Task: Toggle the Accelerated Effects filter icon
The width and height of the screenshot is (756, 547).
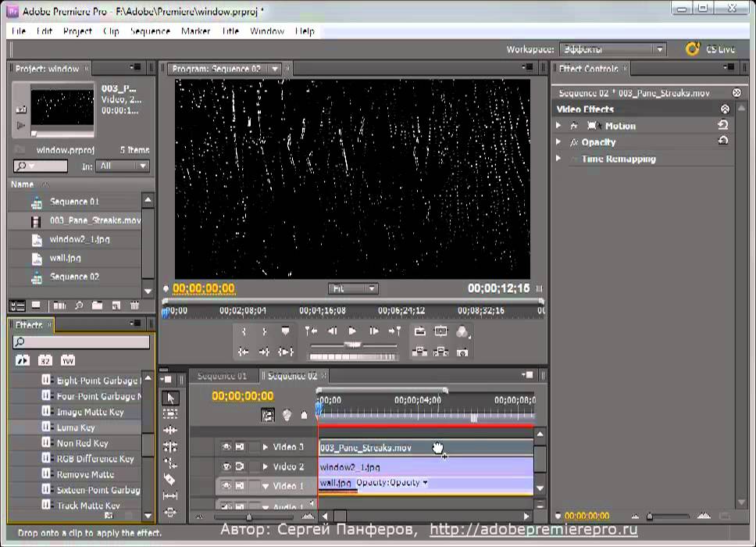Action: click(22, 360)
